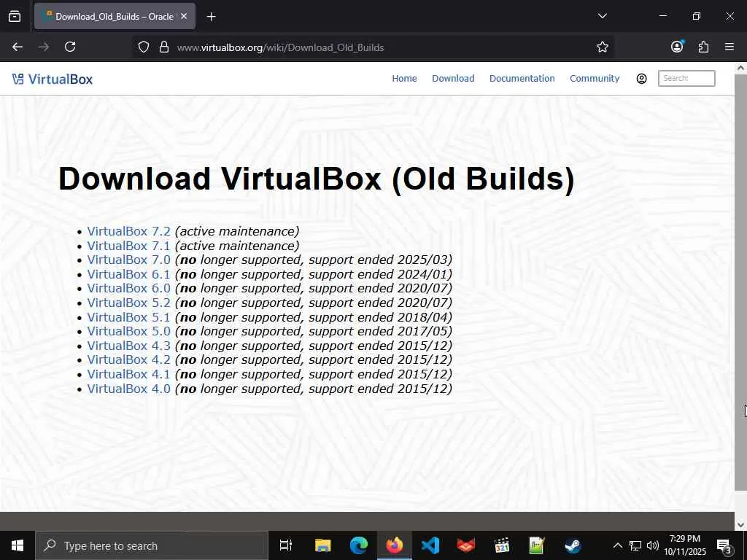Open the VirtualBox 5.2 link
This screenshot has width=747, height=560.
pyautogui.click(x=128, y=303)
